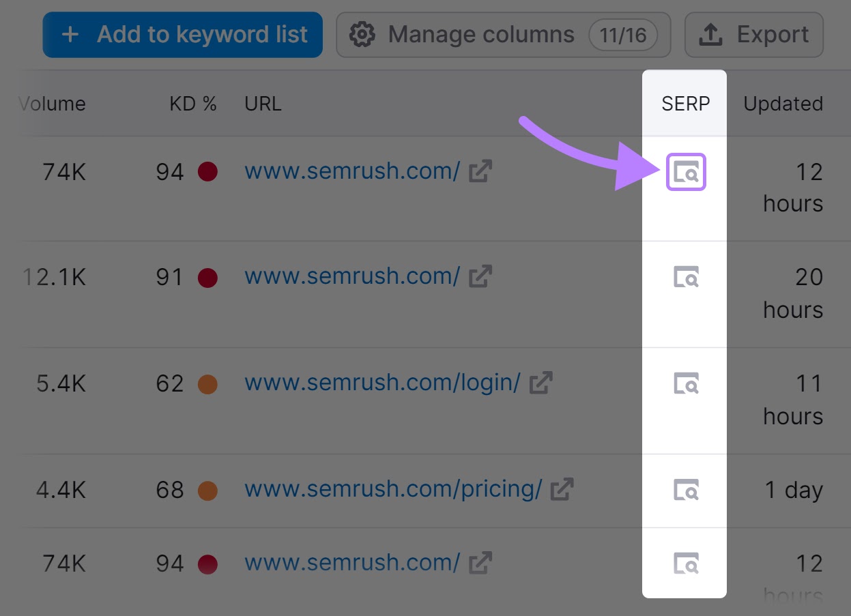Screen dimensions: 851x616
Task: Click the Updated column header
Action: click(x=783, y=104)
